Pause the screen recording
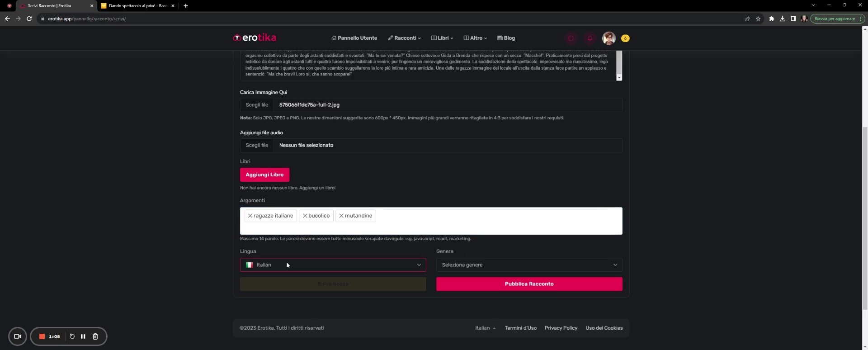 coord(83,336)
